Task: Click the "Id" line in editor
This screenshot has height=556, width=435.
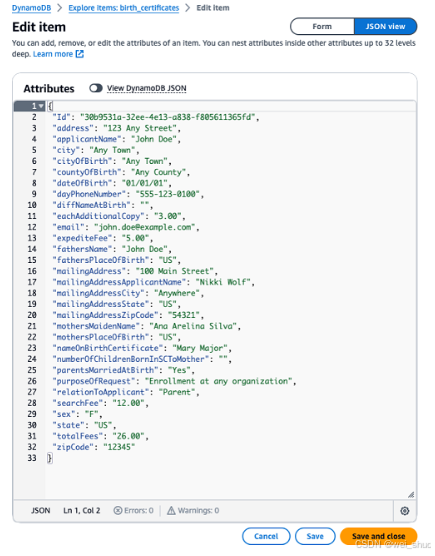Action: pyautogui.click(x=156, y=117)
